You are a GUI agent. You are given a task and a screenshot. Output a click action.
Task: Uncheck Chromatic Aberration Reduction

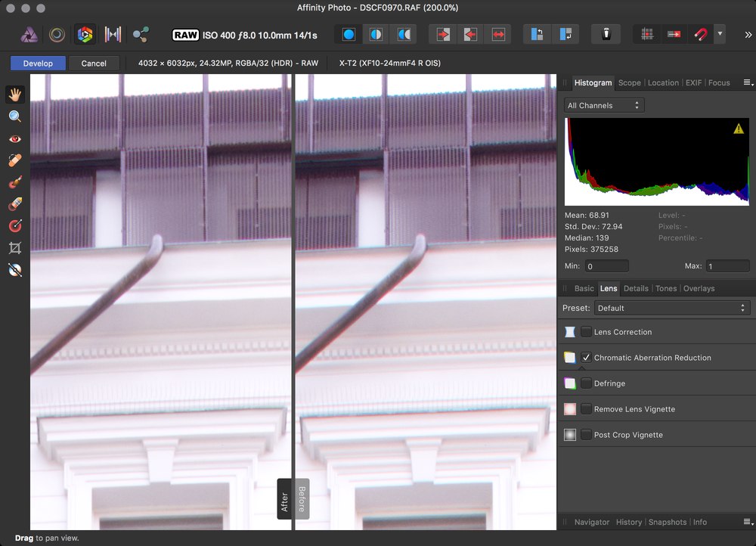(586, 358)
